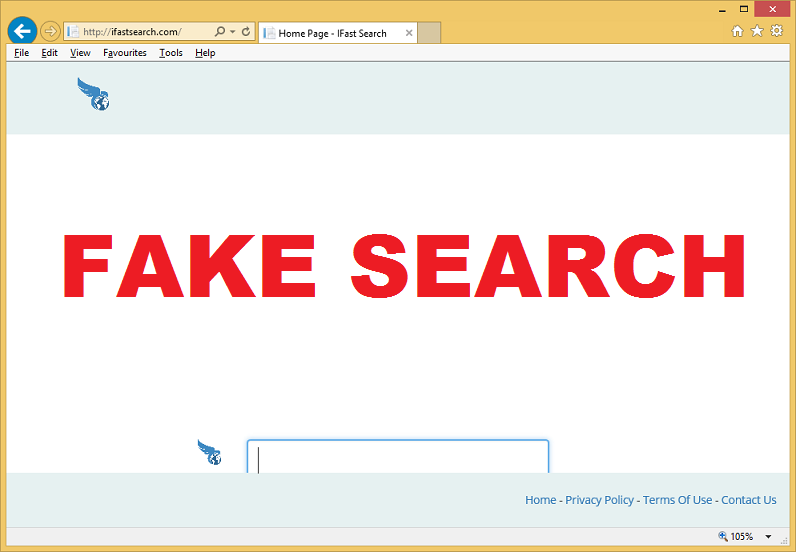Close the Internet Explorer window
Image resolution: width=796 pixels, height=553 pixels.
[773, 9]
